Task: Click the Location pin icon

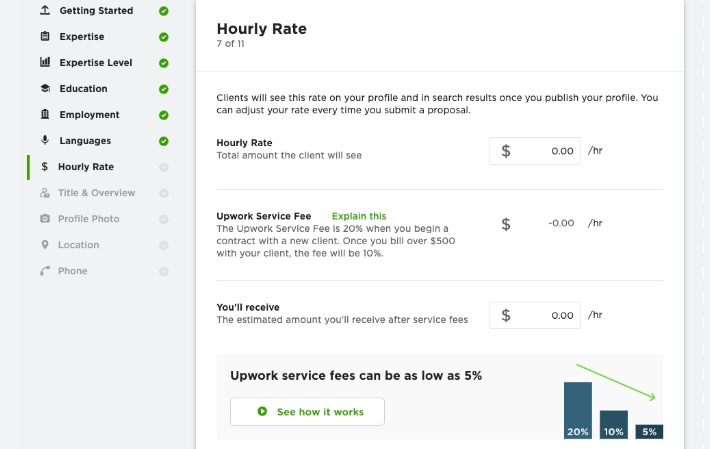Action: [45, 245]
